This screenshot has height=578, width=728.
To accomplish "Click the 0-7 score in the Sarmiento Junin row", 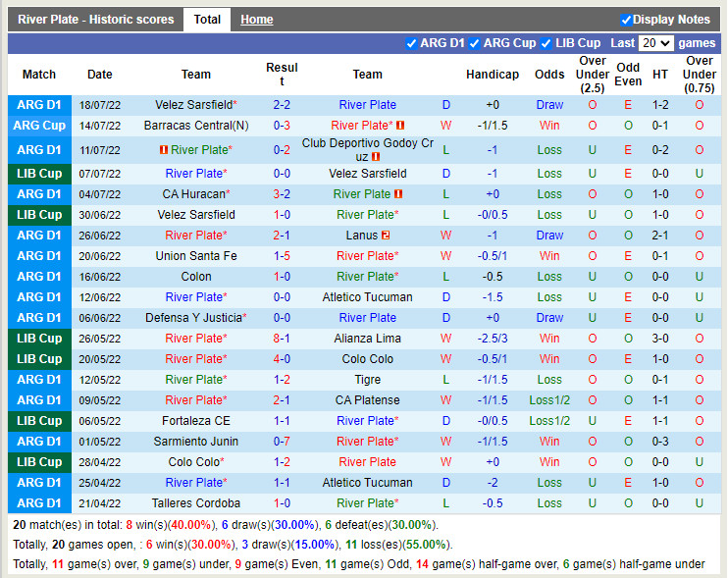I will point(282,442).
